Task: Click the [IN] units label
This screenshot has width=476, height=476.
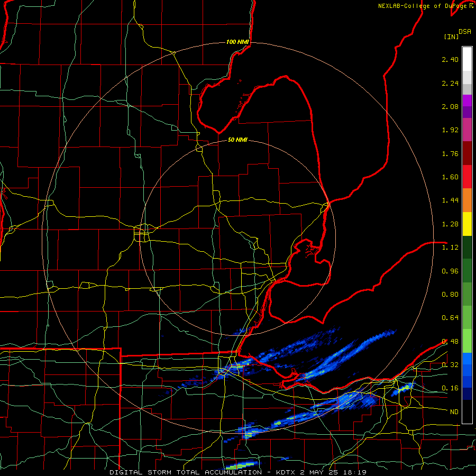Action: (x=451, y=36)
